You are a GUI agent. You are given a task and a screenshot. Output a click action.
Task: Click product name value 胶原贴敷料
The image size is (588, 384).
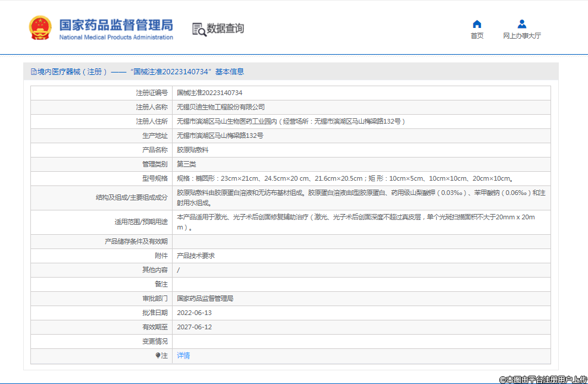[193, 150]
